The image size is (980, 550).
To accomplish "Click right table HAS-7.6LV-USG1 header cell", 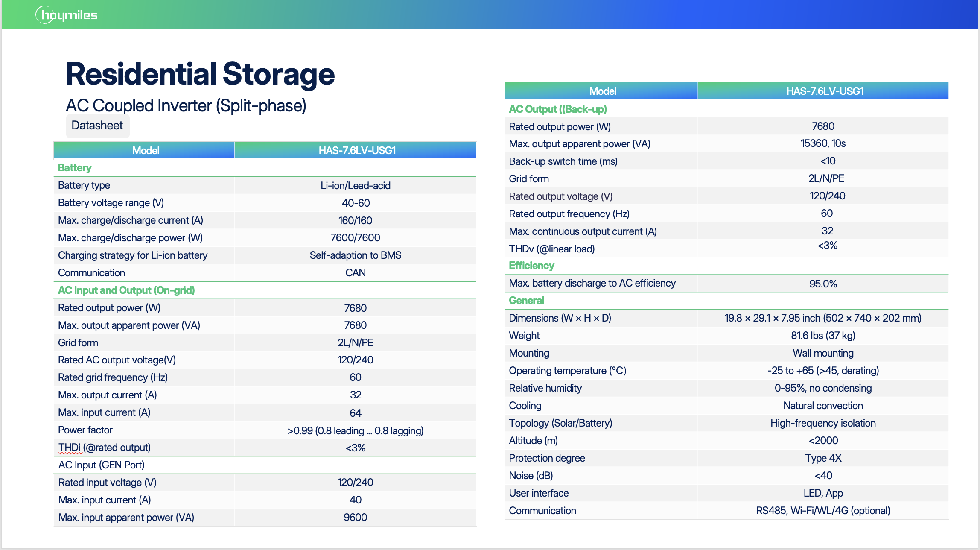I will [824, 91].
